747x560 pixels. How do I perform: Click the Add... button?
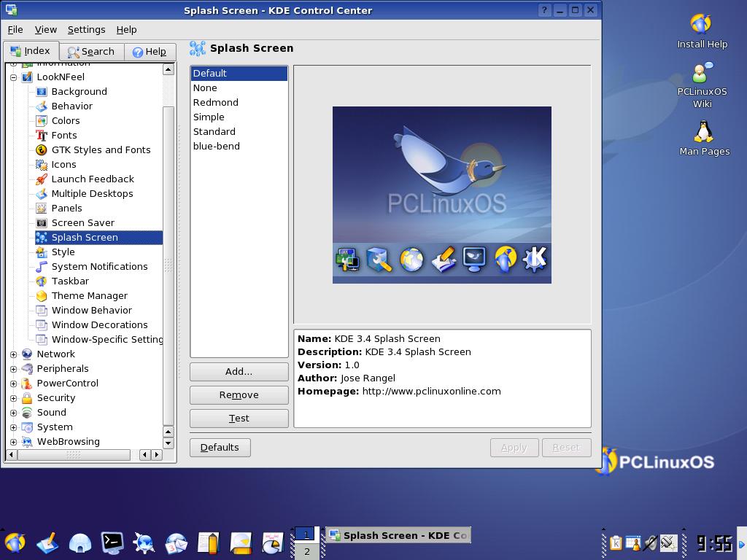click(x=239, y=371)
